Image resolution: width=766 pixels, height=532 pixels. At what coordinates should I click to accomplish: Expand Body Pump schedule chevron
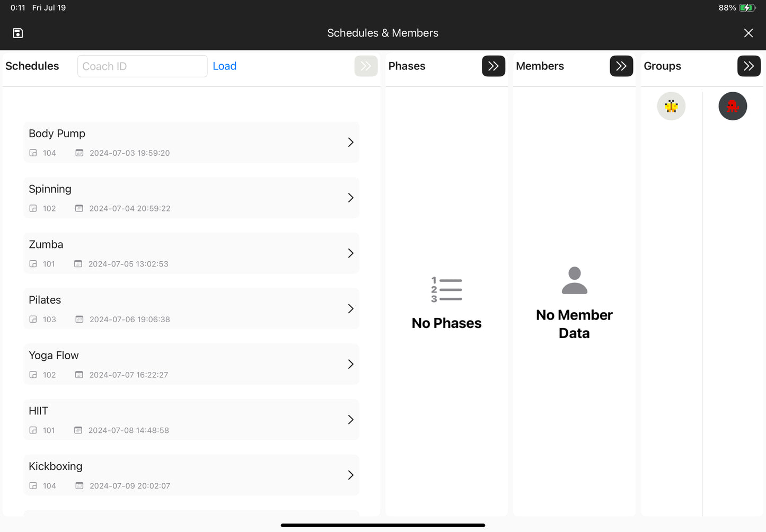point(350,143)
